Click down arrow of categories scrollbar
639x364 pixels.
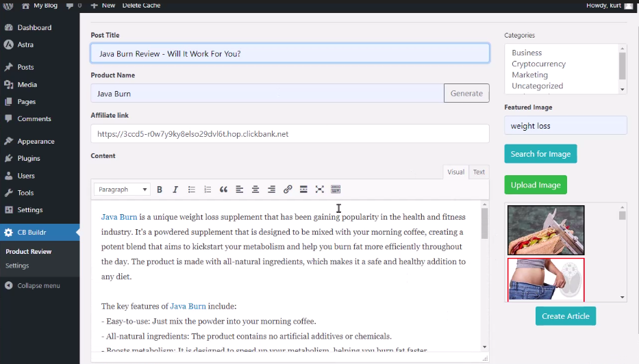[623, 90]
